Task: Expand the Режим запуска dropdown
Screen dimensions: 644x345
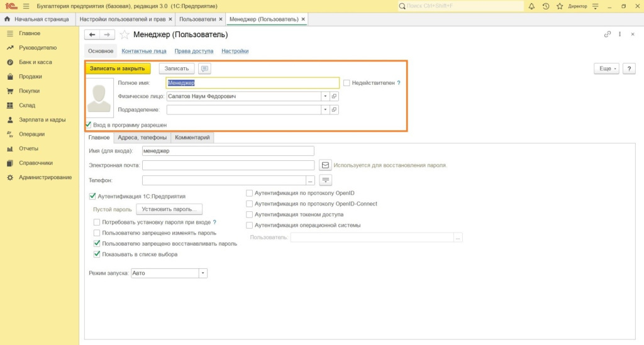Action: [203, 273]
